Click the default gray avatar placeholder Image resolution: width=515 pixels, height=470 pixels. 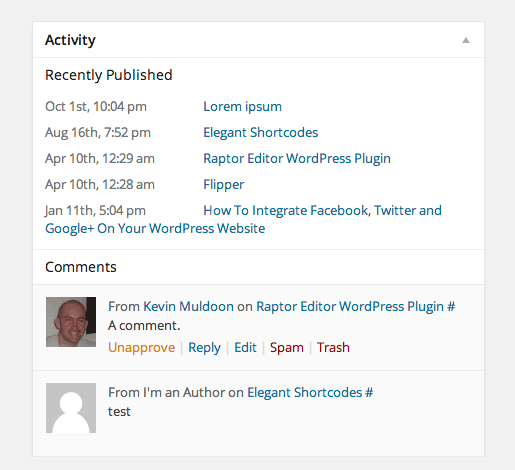click(x=71, y=408)
